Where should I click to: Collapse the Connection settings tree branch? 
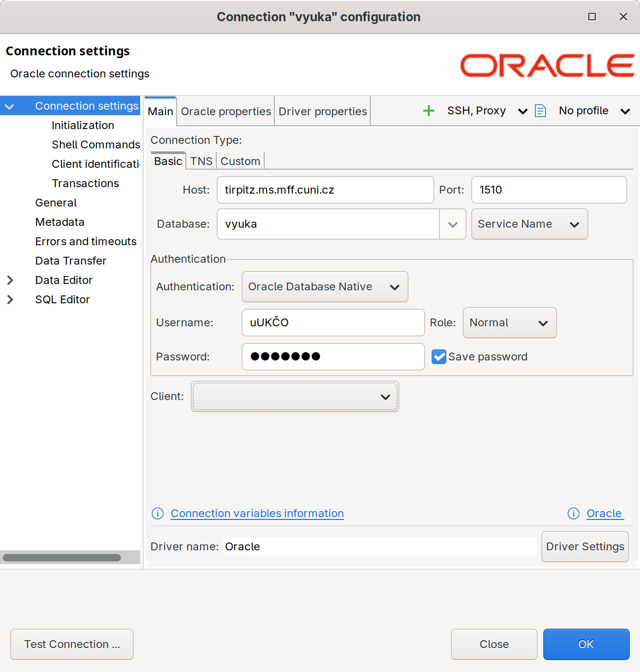click(x=9, y=106)
